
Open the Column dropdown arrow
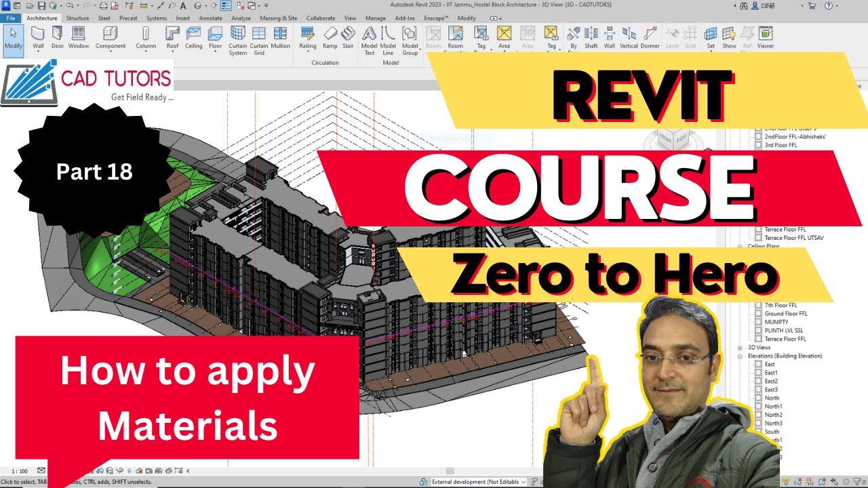146,52
